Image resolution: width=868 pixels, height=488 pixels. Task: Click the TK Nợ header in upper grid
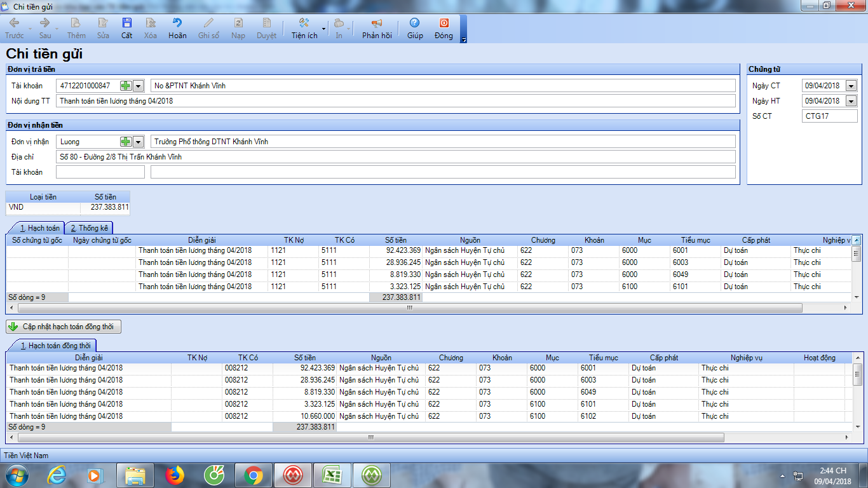(294, 240)
